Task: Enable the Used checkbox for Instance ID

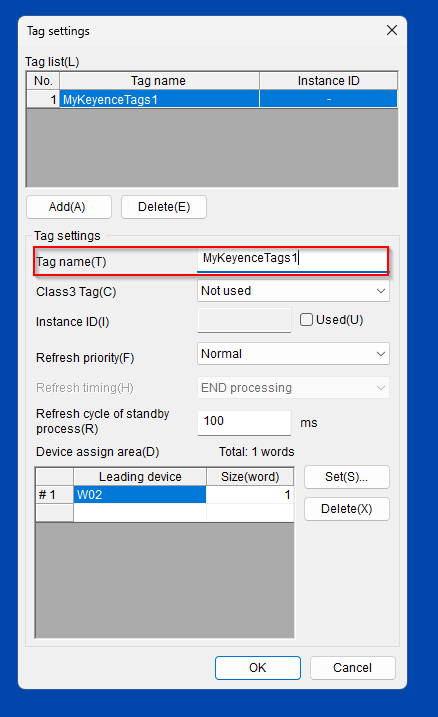Action: 306,320
